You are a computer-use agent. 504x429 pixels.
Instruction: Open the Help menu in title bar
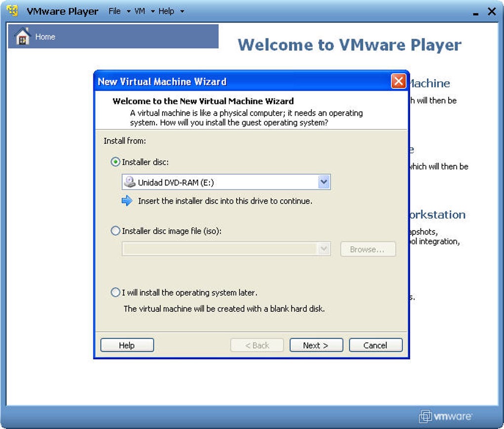170,11
